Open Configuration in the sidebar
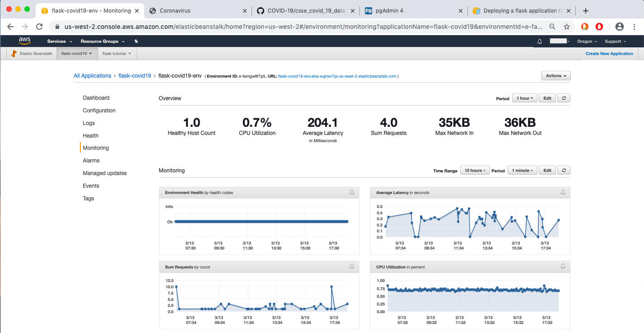Image resolution: width=644 pixels, height=333 pixels. pos(99,111)
